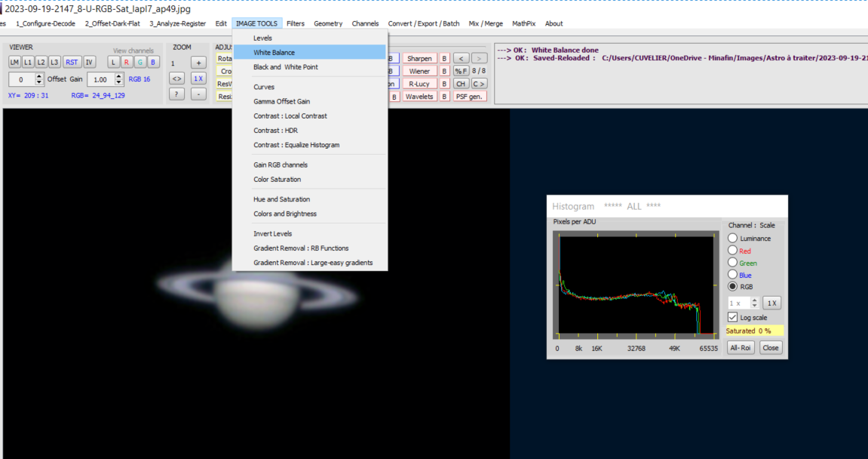Click the Gain value input field
This screenshot has height=459, width=868.
tap(99, 79)
